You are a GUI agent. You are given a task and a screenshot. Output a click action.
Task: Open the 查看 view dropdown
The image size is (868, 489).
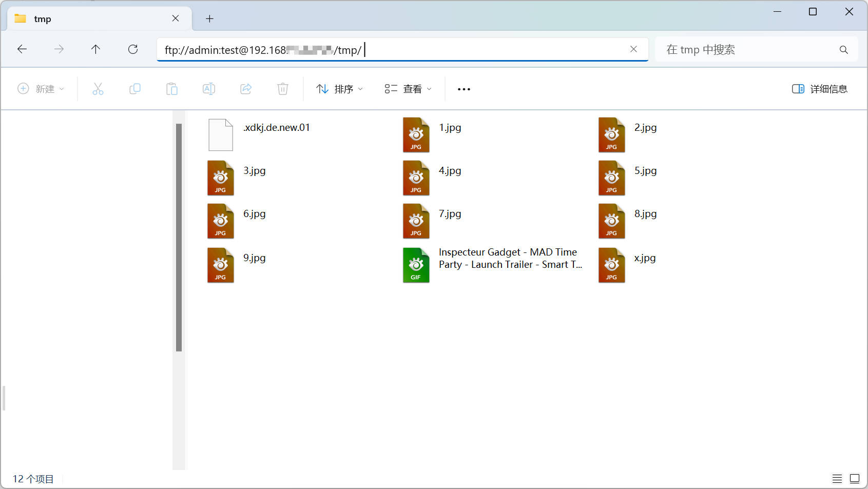(x=408, y=89)
